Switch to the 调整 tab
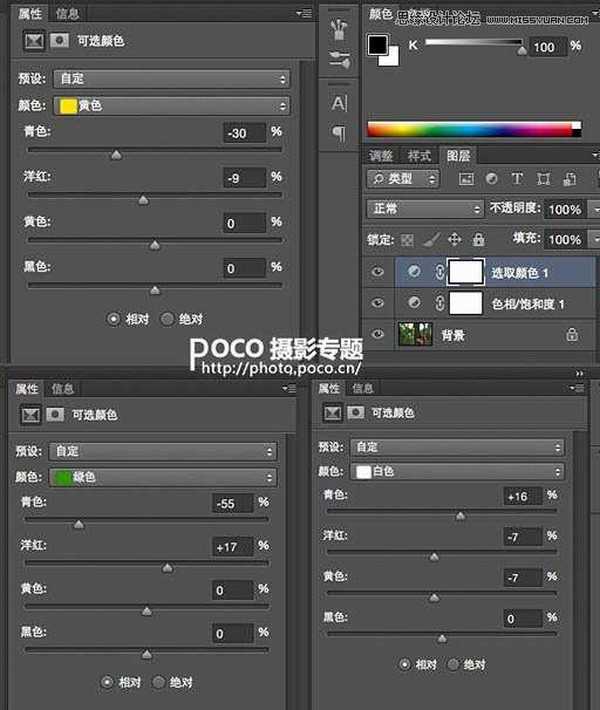 coord(381,156)
